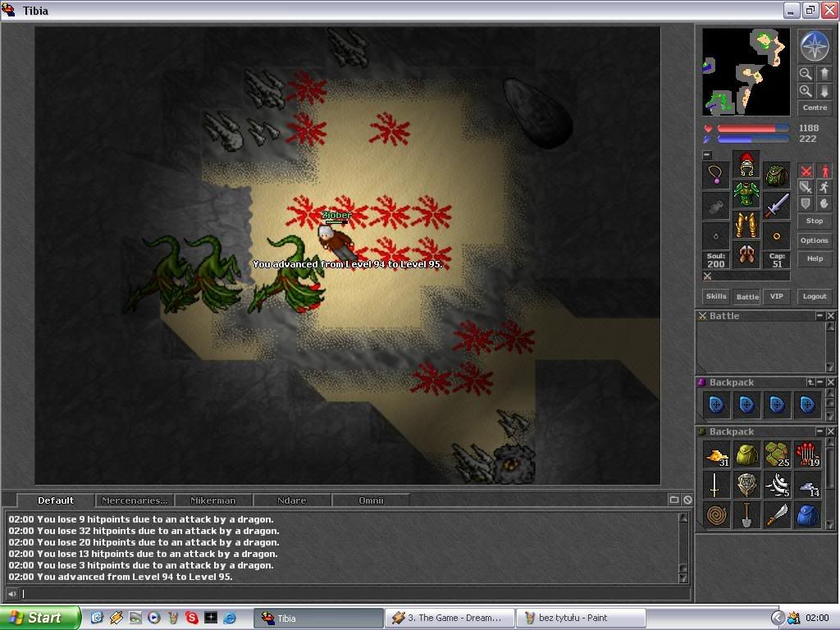Minimize the second Backpack container
This screenshot has width=840, height=630.
(x=819, y=431)
